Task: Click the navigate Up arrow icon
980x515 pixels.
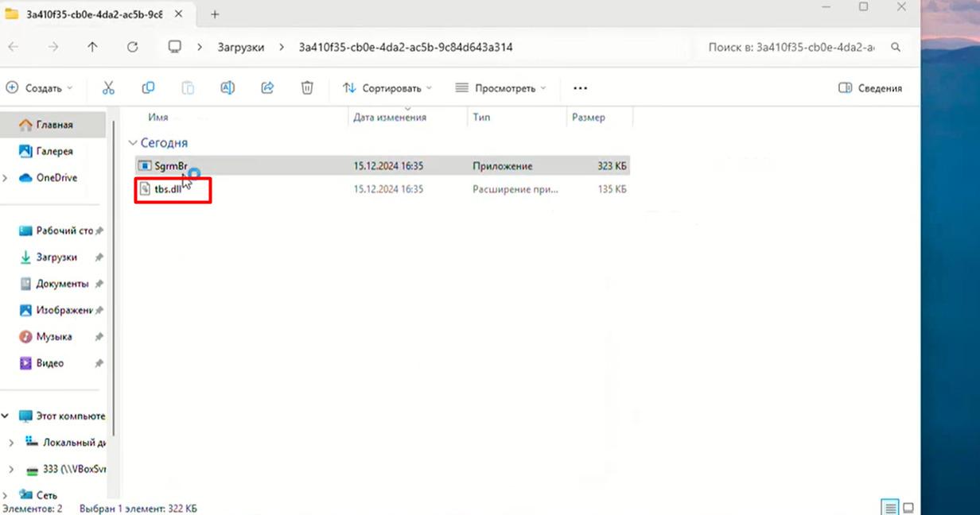Action: 92,47
